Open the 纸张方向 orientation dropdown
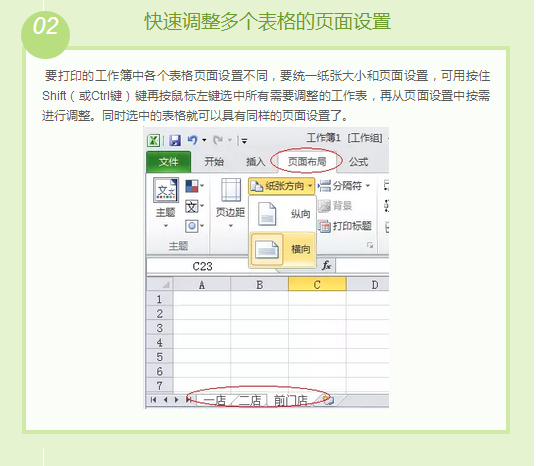The width and height of the screenshot is (536, 466). click(x=281, y=186)
